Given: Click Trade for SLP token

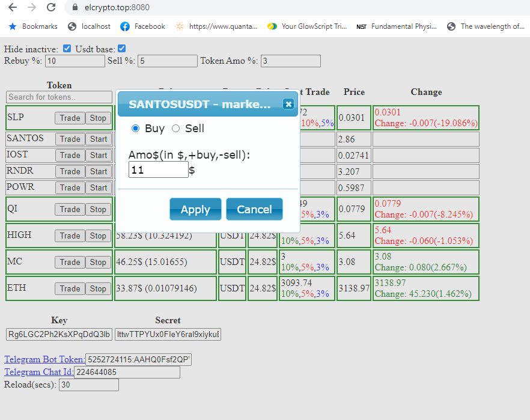Looking at the screenshot, I should point(70,118).
